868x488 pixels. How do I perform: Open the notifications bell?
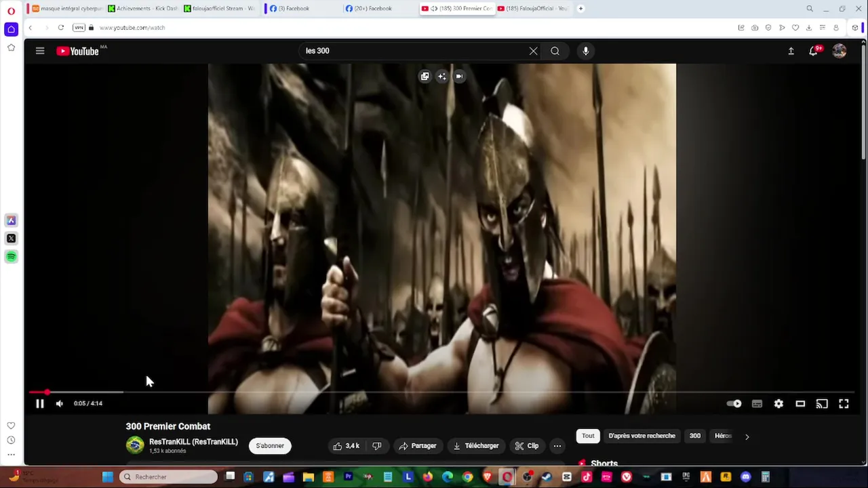pos(814,51)
